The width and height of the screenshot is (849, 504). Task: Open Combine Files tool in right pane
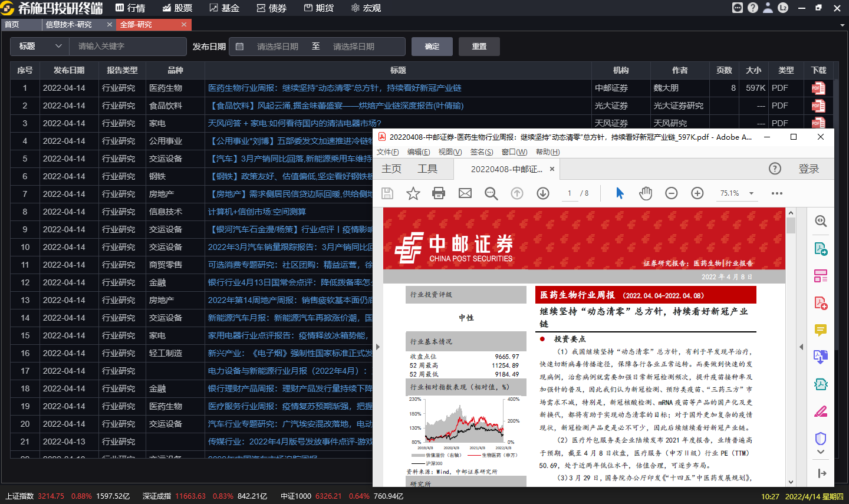tap(821, 357)
